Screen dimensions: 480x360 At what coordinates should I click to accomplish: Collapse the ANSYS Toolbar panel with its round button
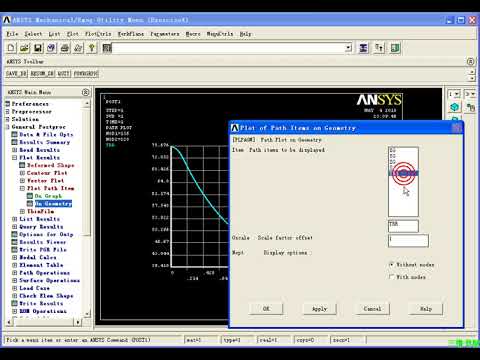(470, 61)
